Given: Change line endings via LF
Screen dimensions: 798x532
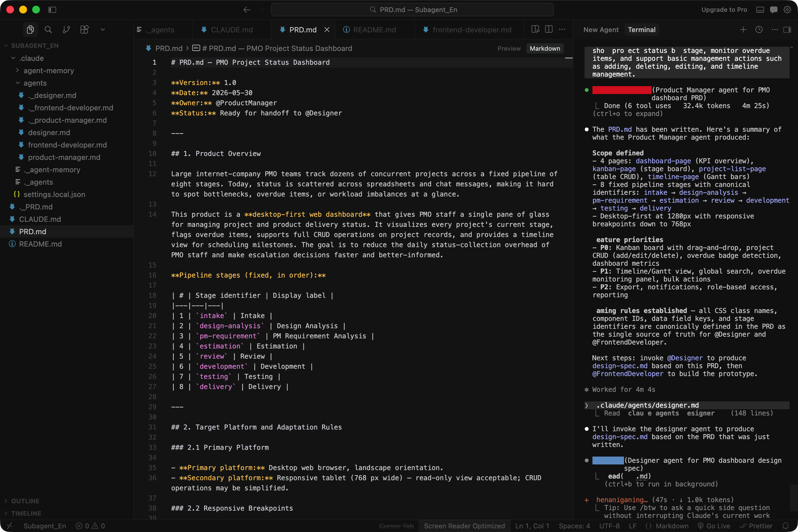Looking at the screenshot, I should (x=632, y=526).
